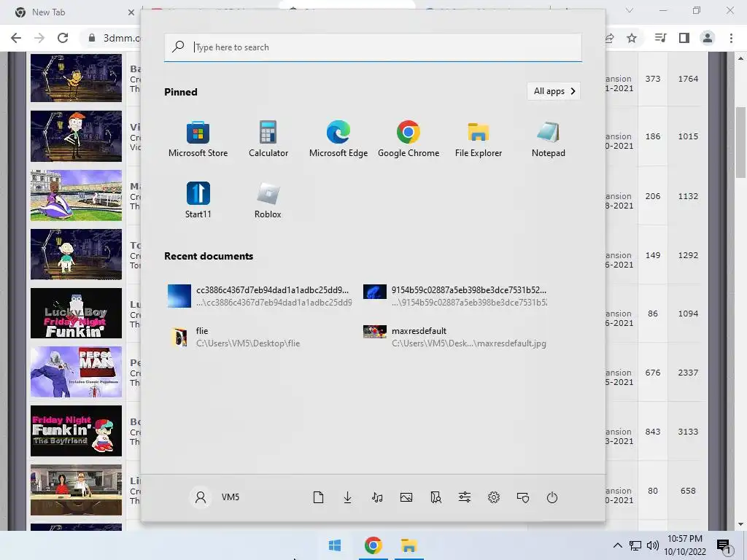The image size is (747, 560).
Task: Open the maxresdefault recent image
Action: pos(455,337)
